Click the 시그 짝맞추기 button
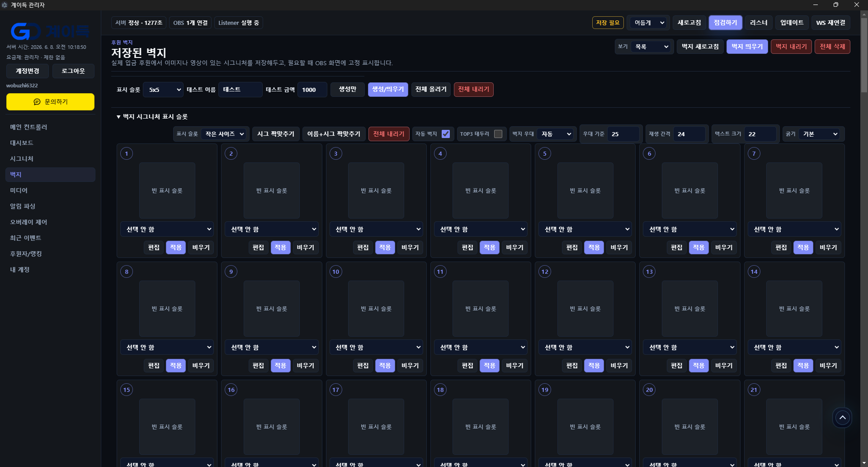Viewport: 868px width, 467px height. [276, 134]
